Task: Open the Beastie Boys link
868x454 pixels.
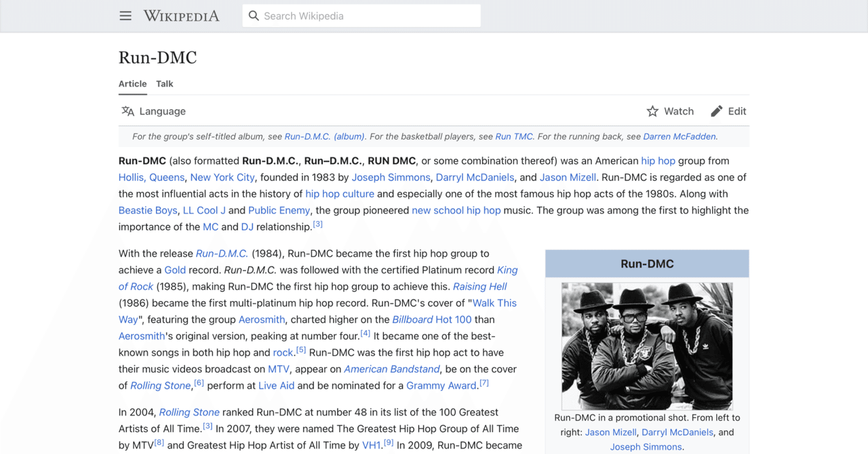Action: (x=148, y=210)
